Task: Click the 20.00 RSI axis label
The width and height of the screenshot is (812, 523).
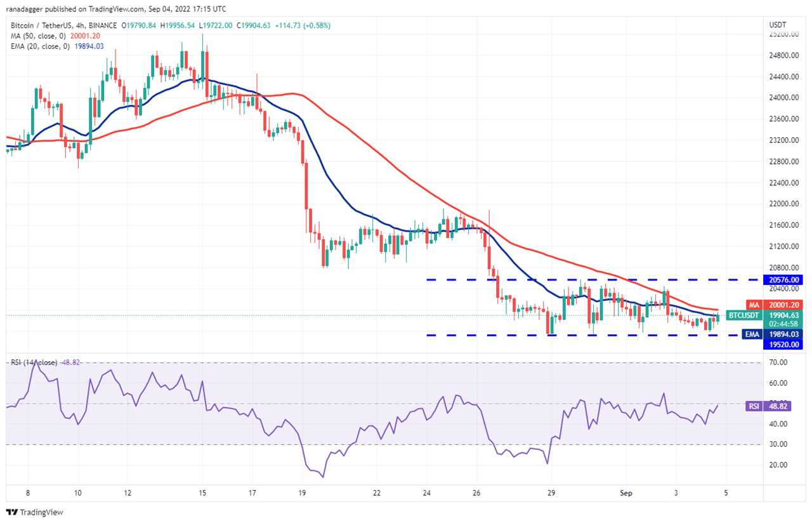Action: click(x=778, y=465)
